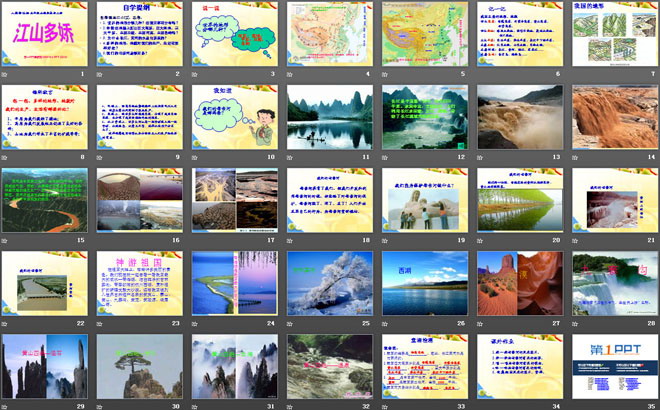This screenshot has height=410, width=660.
Task: Play animation using star under slide 13
Action: (480, 157)
